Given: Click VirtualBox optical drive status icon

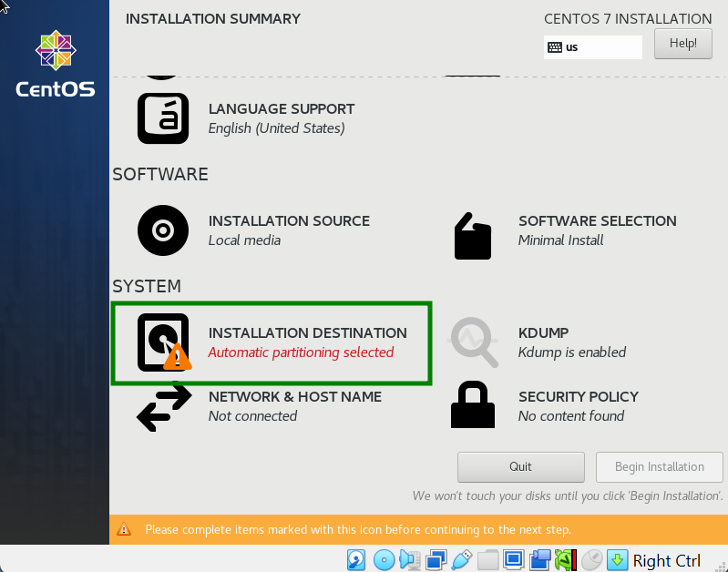Looking at the screenshot, I should pyautogui.click(x=384, y=560).
